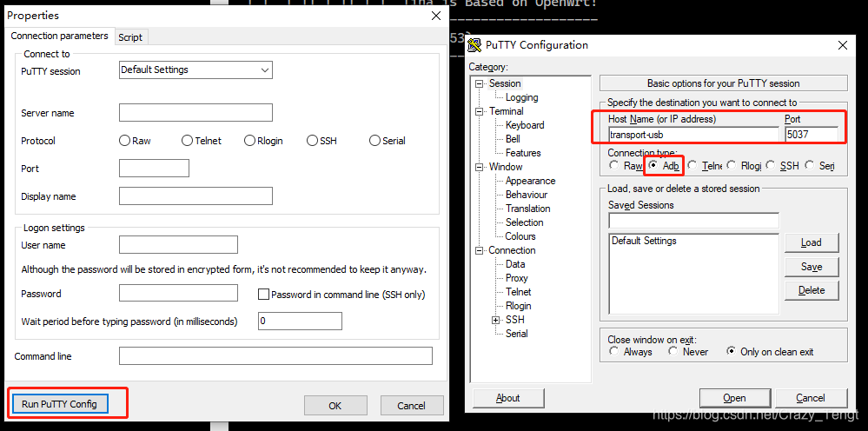Collapse the Session category tree node

(x=480, y=83)
